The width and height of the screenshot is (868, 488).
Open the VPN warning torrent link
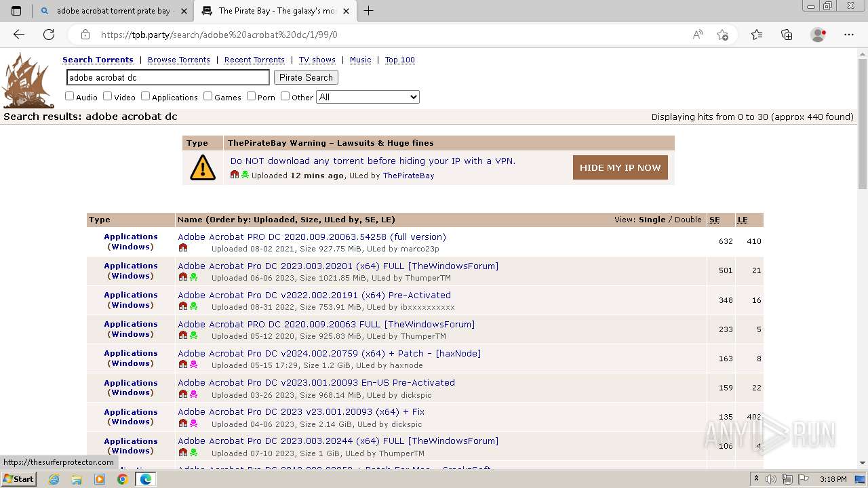click(x=373, y=161)
